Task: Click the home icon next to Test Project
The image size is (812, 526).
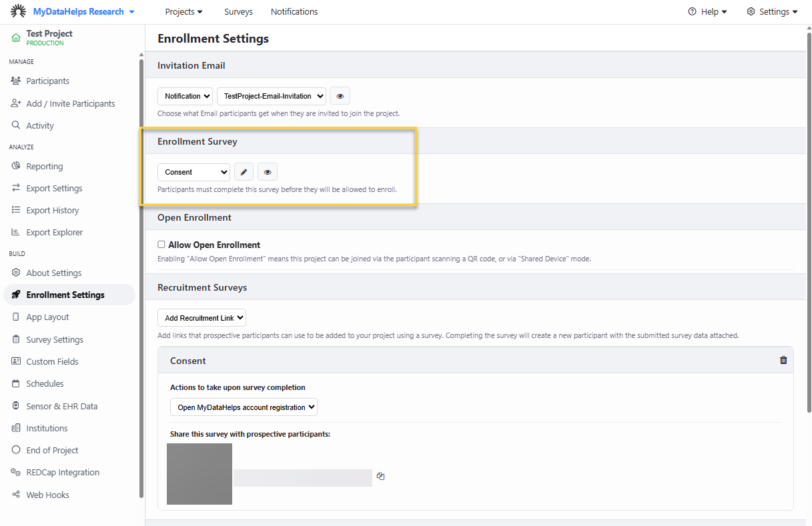Action: (x=16, y=38)
